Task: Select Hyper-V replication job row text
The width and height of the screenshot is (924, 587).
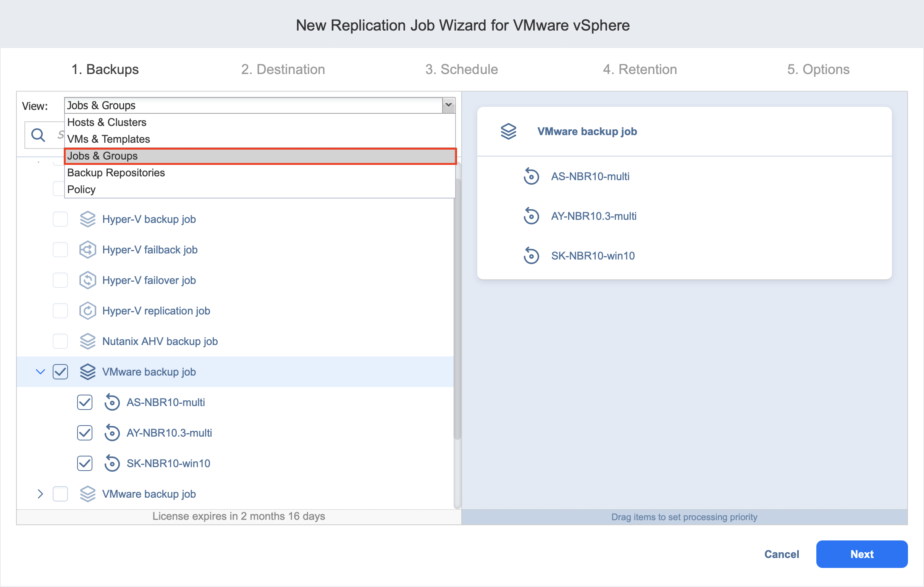Action: click(156, 311)
